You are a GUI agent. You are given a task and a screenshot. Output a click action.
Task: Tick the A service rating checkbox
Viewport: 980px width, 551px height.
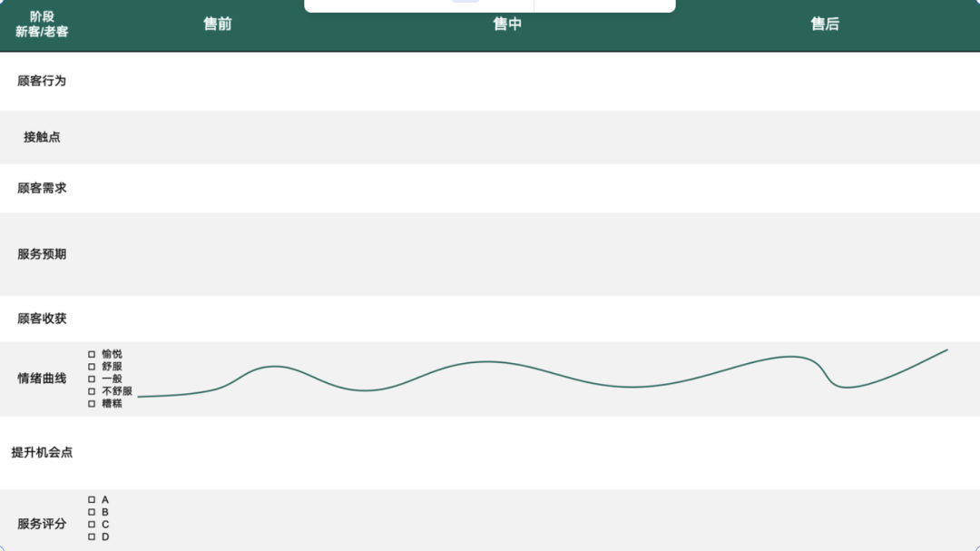click(92, 500)
